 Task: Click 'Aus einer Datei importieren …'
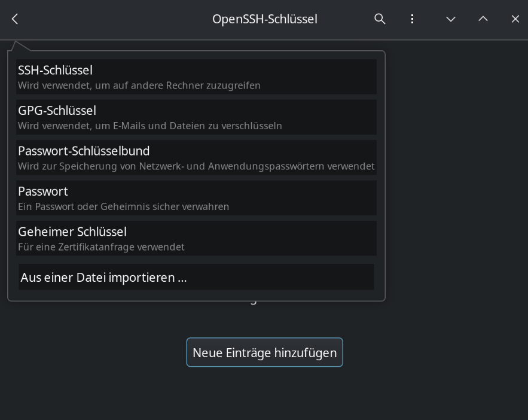coord(104,278)
